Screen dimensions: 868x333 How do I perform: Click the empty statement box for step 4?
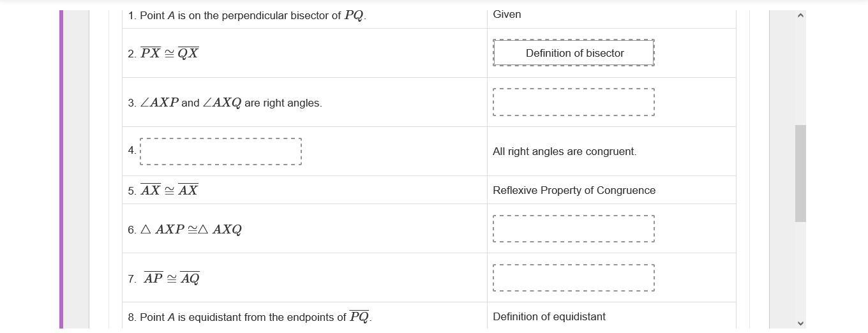click(221, 151)
